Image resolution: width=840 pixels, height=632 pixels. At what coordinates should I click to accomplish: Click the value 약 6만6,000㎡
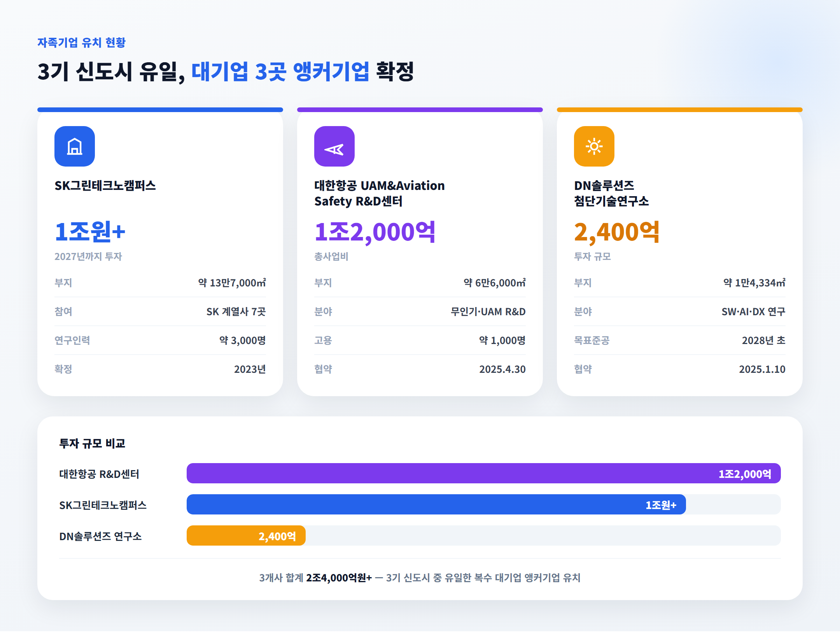tap(495, 283)
